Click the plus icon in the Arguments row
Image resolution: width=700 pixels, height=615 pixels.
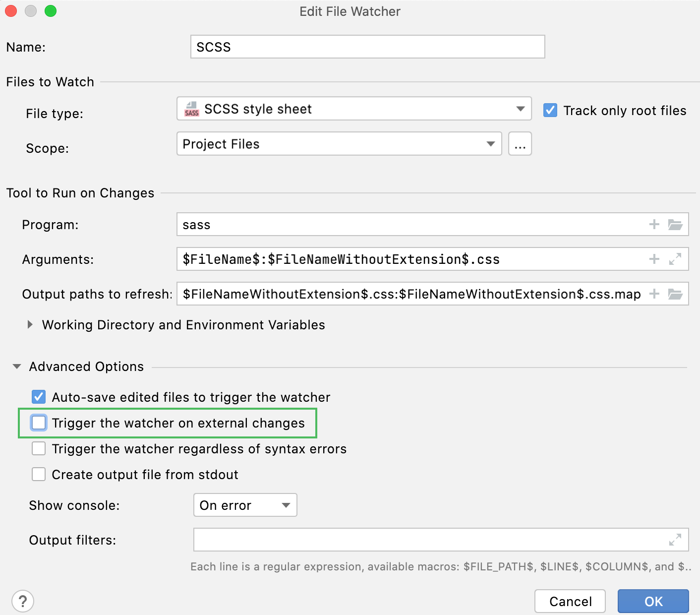pos(654,259)
